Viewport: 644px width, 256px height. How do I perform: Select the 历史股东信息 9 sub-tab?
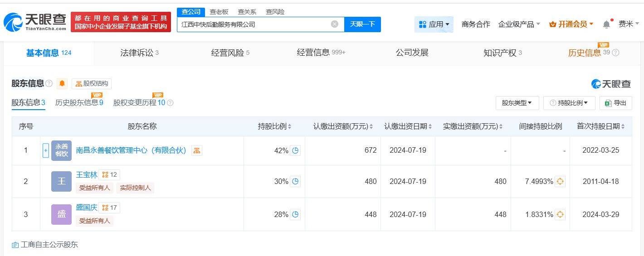click(x=79, y=103)
